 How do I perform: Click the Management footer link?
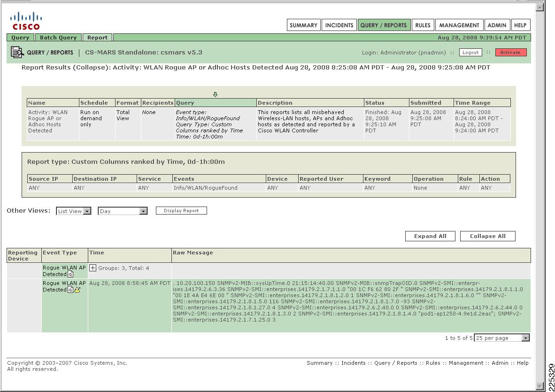[466, 363]
